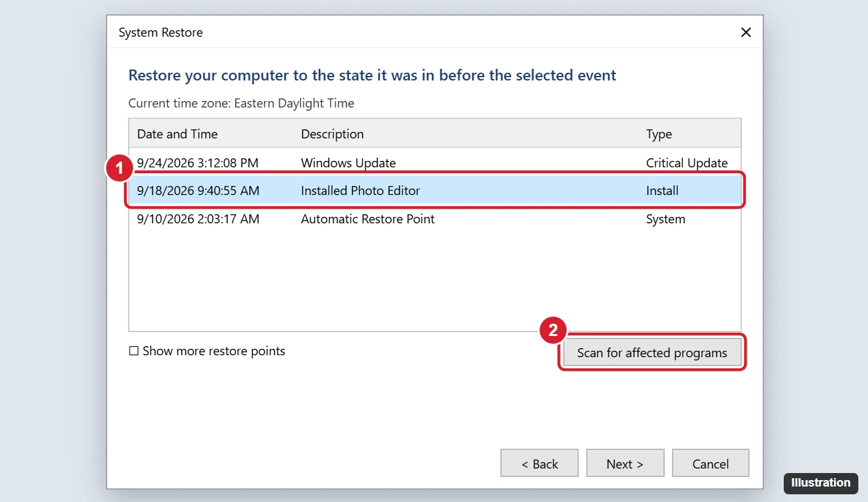Sort by Date and Time column header
The image size is (868, 502).
(177, 134)
